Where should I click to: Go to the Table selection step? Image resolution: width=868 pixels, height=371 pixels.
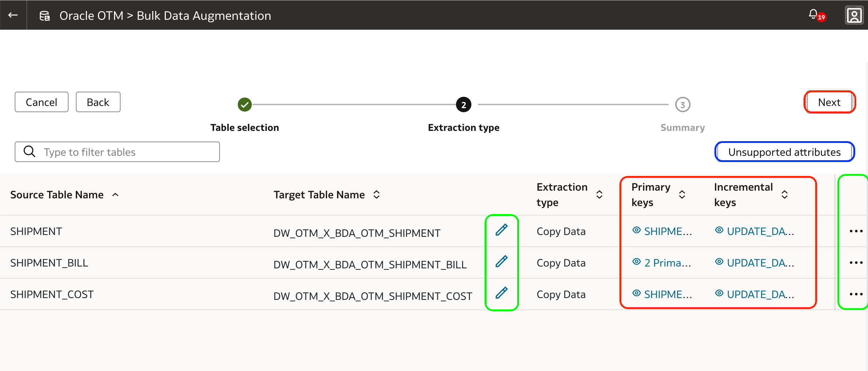244,105
